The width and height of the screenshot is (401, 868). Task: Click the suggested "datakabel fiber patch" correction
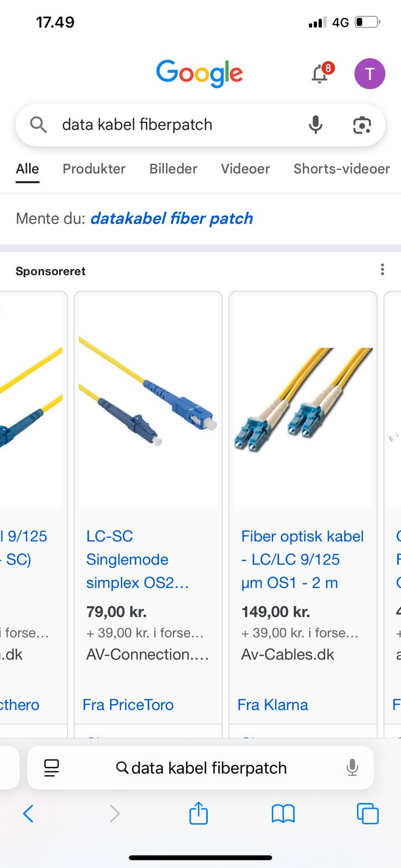click(171, 219)
